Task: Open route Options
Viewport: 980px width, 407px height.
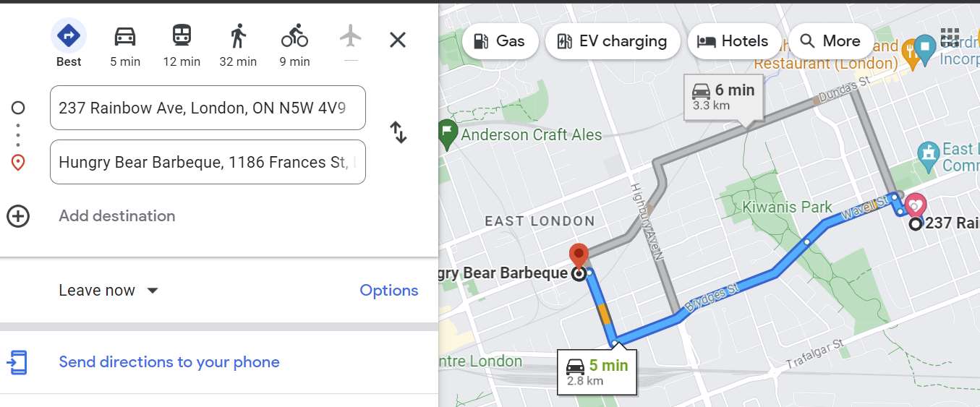Action: click(388, 291)
